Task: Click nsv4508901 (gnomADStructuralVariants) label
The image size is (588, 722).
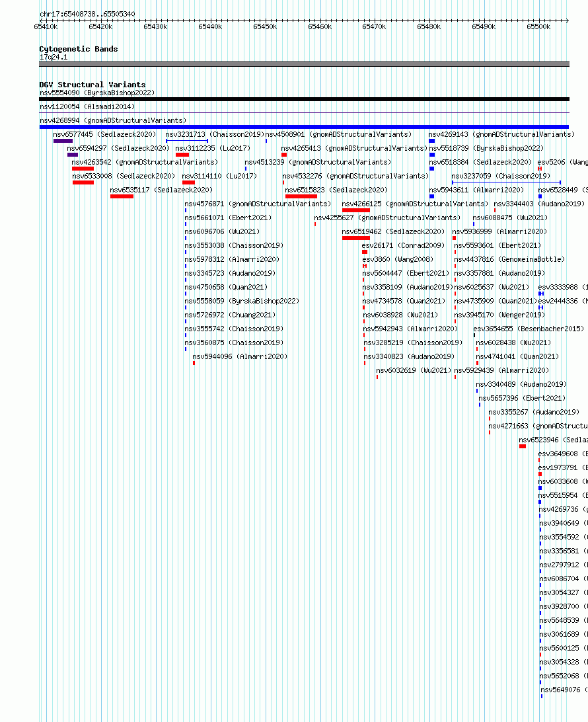Action: tap(339, 134)
